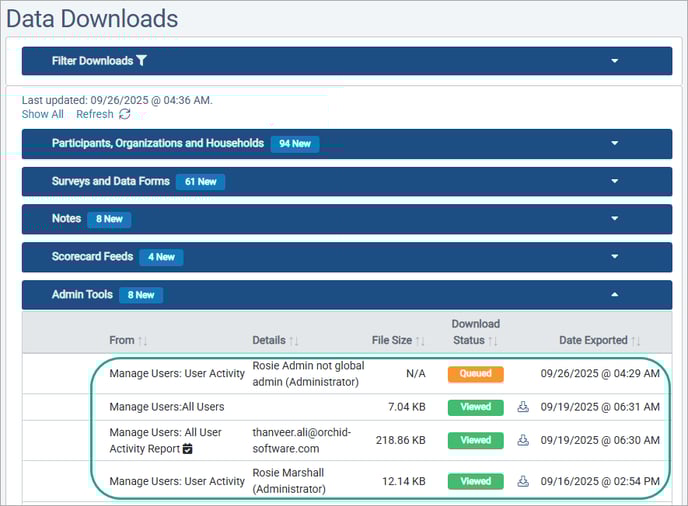The image size is (688, 506).
Task: Expand Participants, Organizations and Households section
Action: [614, 144]
